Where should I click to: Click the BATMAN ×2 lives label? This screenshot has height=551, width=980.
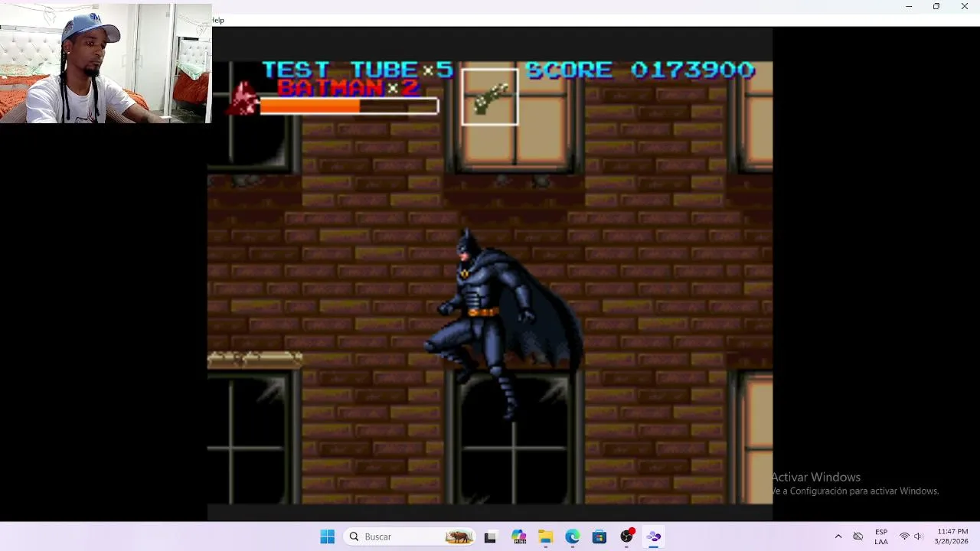pos(348,88)
